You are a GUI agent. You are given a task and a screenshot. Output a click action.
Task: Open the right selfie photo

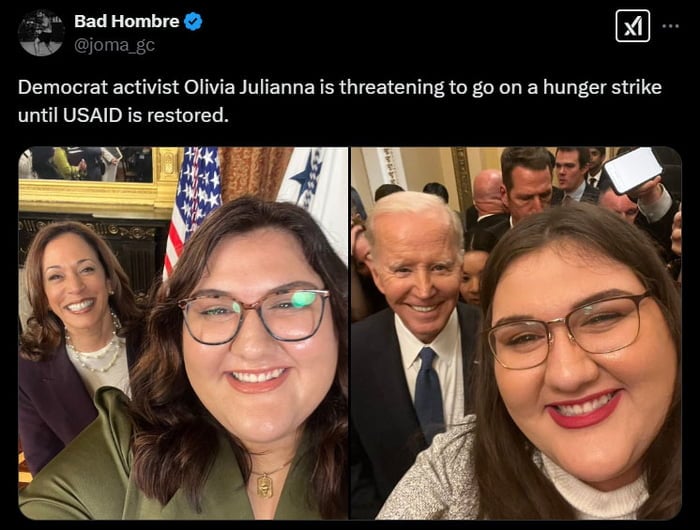point(517,333)
